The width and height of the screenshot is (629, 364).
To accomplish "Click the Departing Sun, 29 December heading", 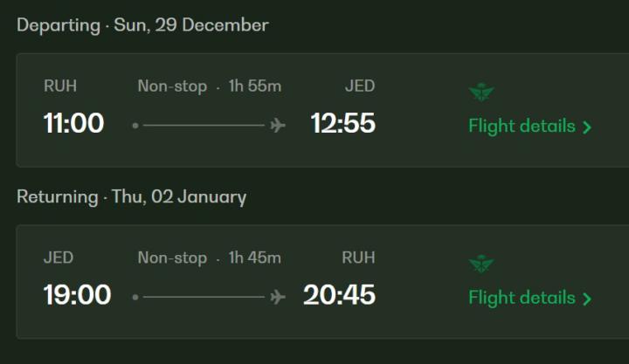I will 142,24.
